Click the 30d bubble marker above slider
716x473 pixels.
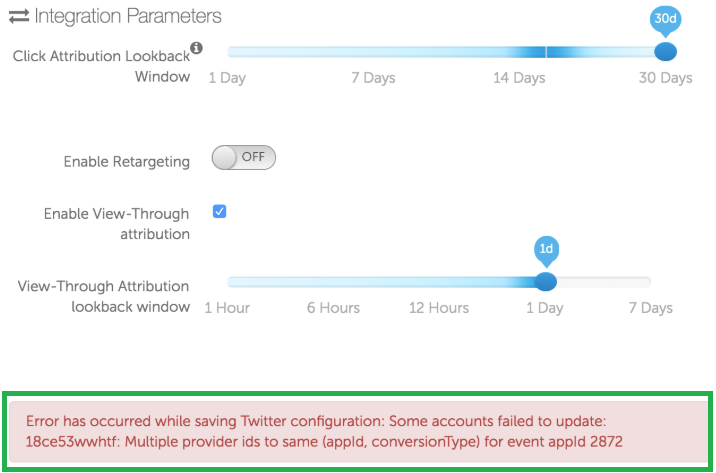click(x=664, y=19)
